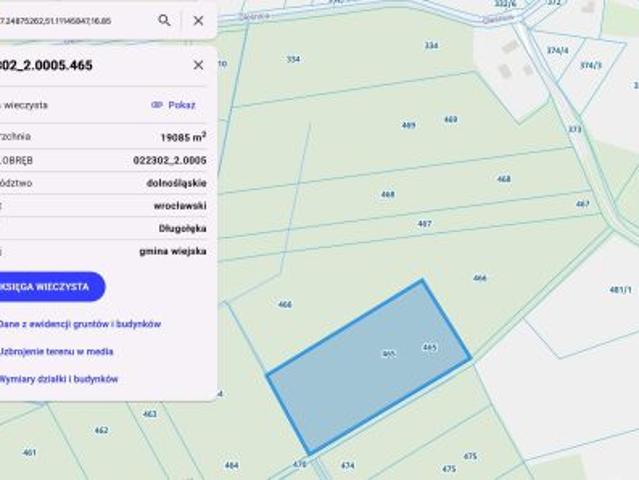The width and height of the screenshot is (639, 480).
Task: Open Wymiary działki i budynków link
Action: tap(59, 379)
